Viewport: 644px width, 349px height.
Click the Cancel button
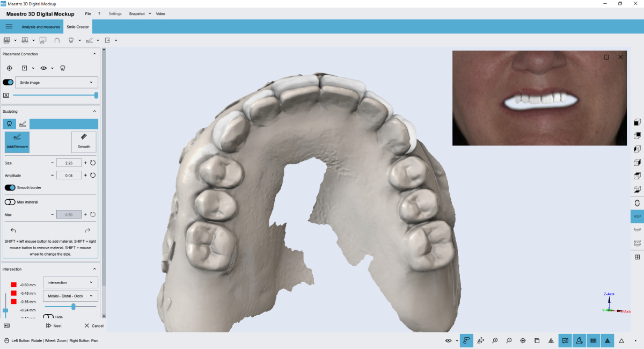click(x=94, y=325)
